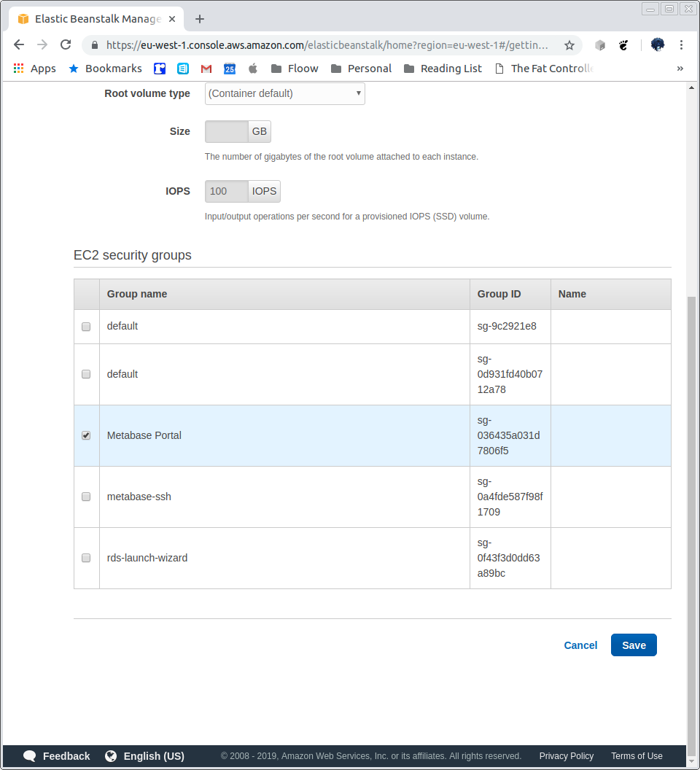Open the Privacy Policy link
This screenshot has height=770, width=700.
click(567, 755)
